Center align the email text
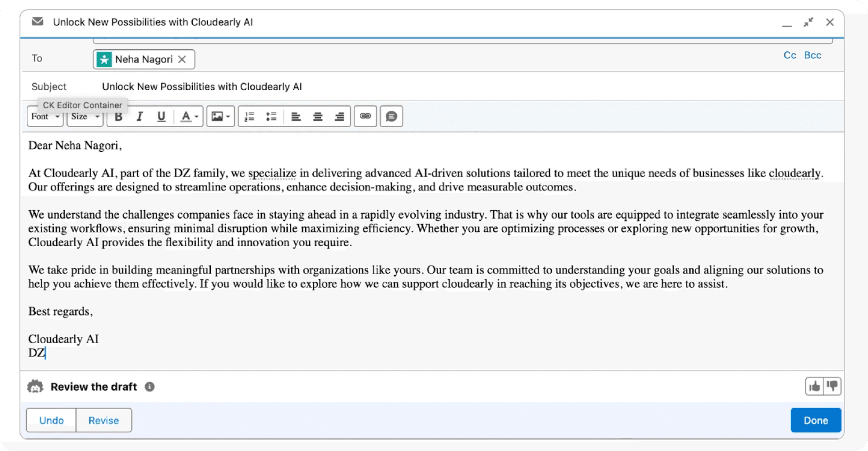 318,117
